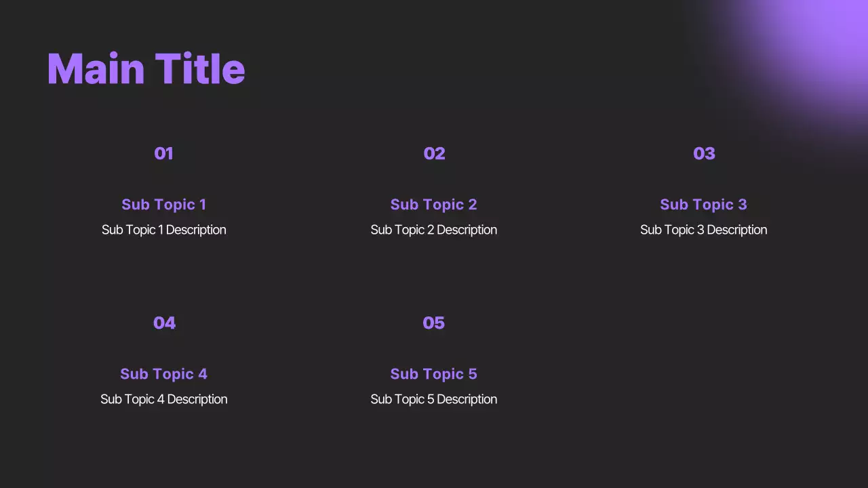
Task: Click the purple 'Sub Topic 1' heading
Action: 163,204
